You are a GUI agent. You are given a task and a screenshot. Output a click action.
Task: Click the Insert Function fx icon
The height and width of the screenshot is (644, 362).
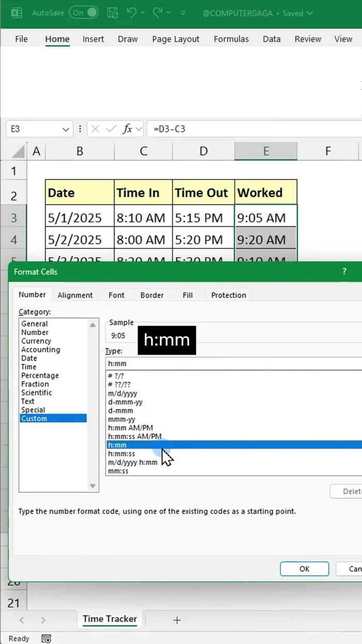(127, 129)
